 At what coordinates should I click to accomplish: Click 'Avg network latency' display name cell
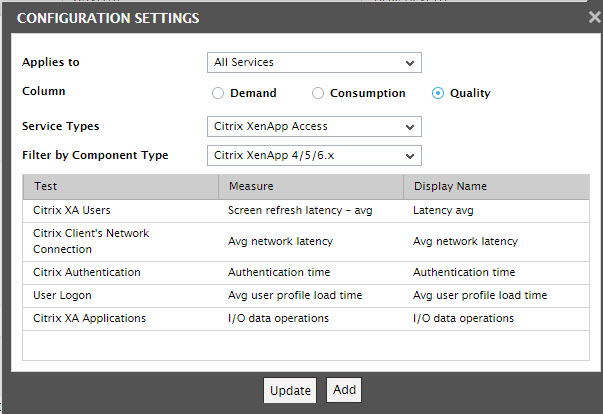pyautogui.click(x=496, y=241)
